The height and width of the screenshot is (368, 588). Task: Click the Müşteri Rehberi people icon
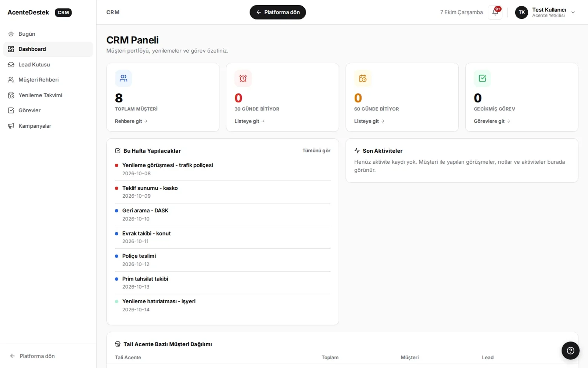[11, 80]
